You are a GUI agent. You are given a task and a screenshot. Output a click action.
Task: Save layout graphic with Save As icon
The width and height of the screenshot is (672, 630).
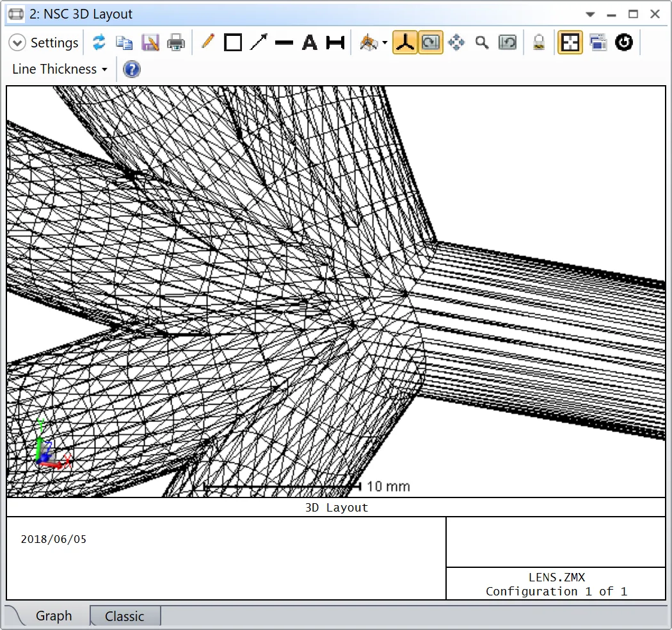tap(150, 42)
